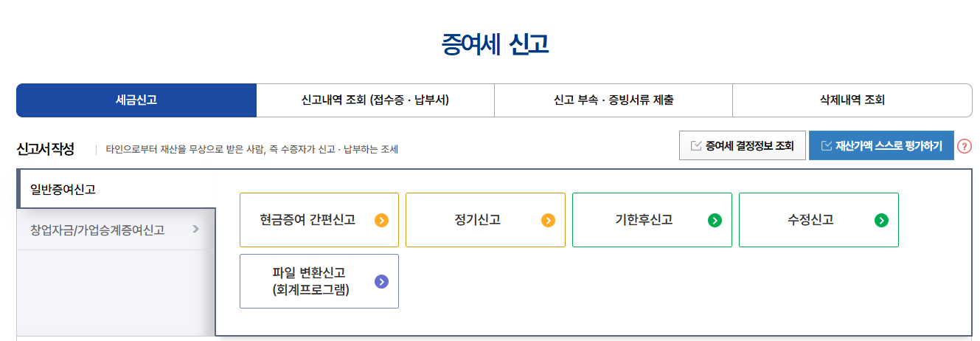Click the purple arrow icon on 파일 변환신고
980x341 pixels.
point(381,281)
